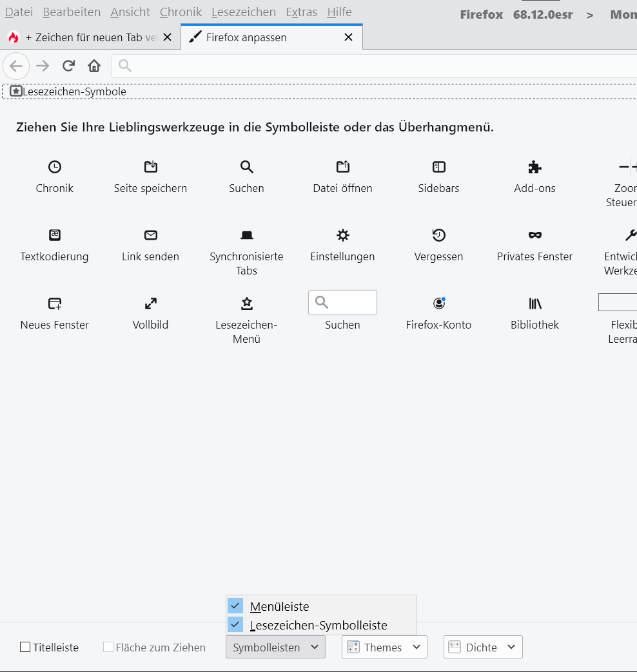Click the back arrow navigation button
Viewport: 637px width, 672px height.
point(16,66)
